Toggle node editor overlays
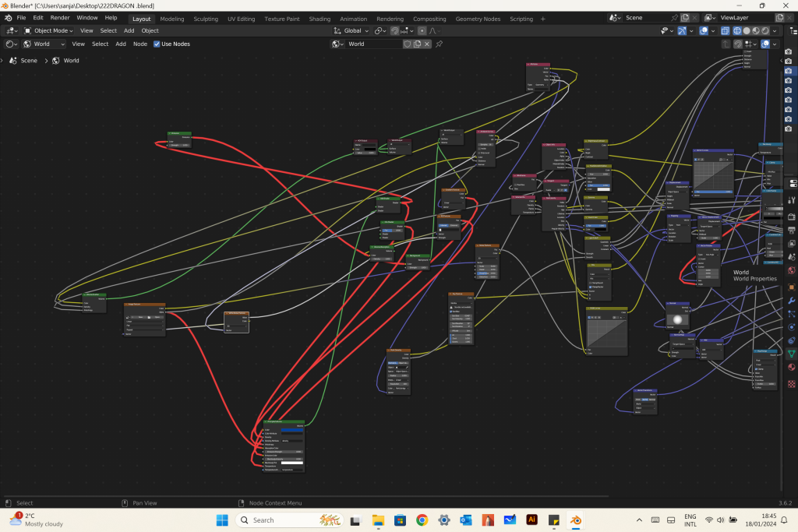 tap(765, 44)
